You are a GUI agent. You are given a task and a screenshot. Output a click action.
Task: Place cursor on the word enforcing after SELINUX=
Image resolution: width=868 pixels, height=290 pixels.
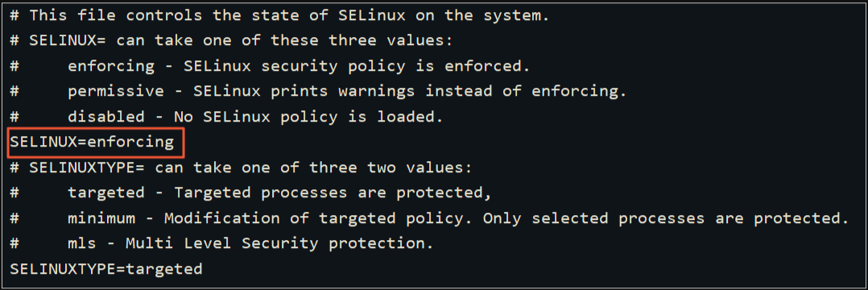[130, 143]
